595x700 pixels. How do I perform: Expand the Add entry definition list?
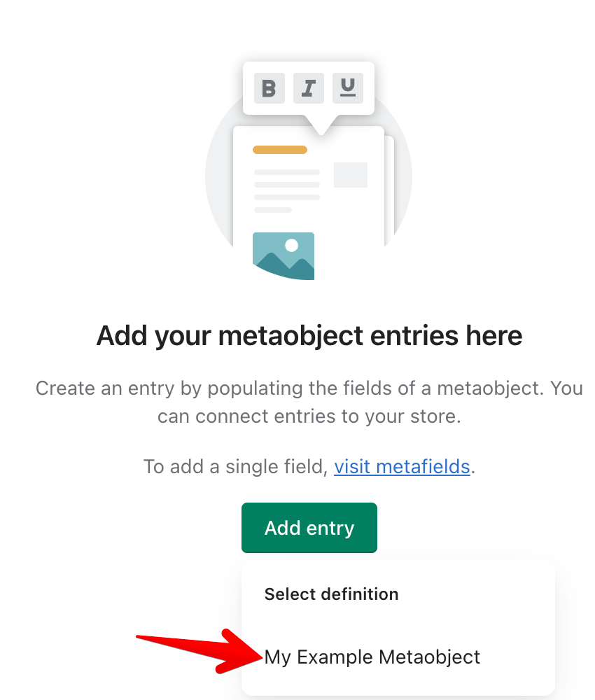pos(309,528)
